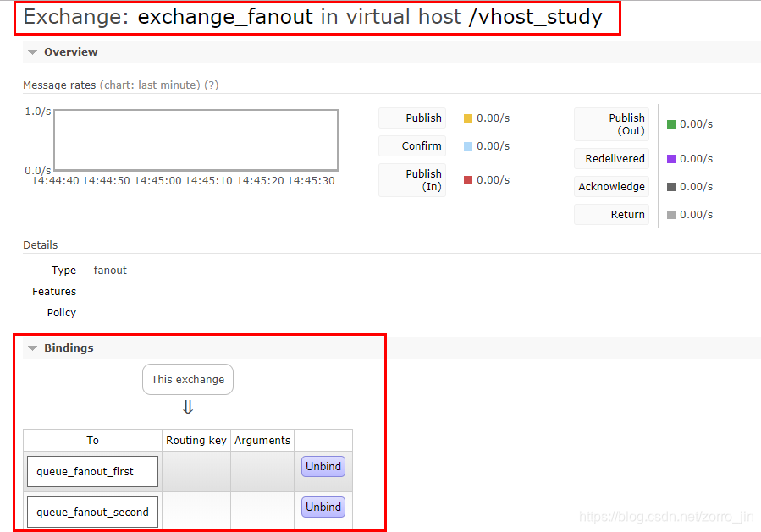Select the fanout type value
Image resolution: width=761 pixels, height=532 pixels.
point(110,271)
